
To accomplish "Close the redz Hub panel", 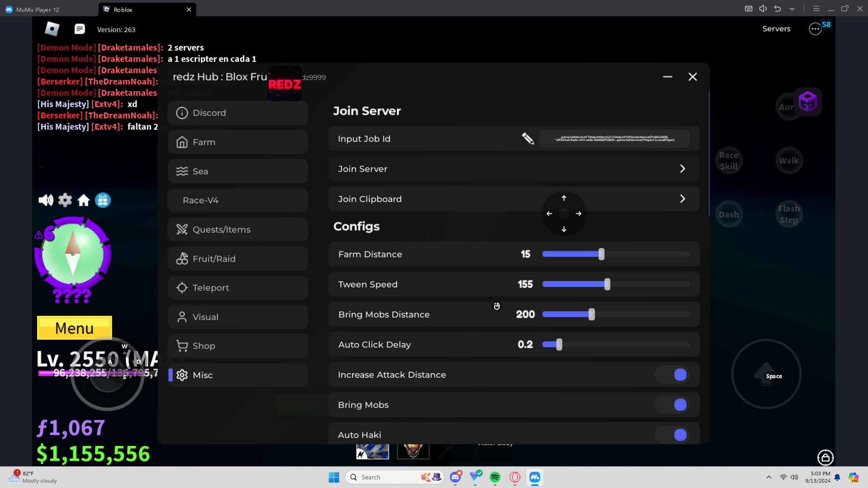I will tap(693, 77).
